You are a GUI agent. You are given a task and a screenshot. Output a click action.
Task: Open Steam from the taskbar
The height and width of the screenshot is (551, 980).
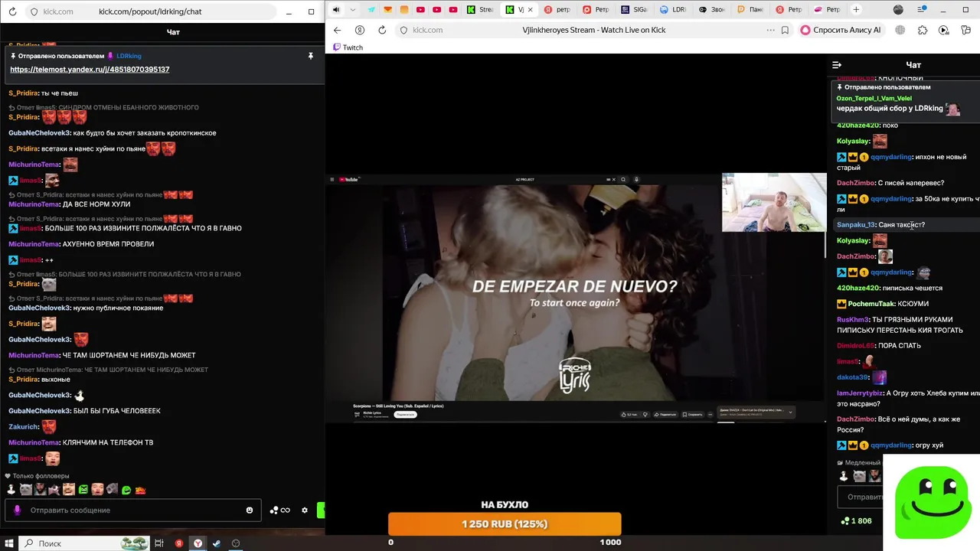[x=217, y=543]
